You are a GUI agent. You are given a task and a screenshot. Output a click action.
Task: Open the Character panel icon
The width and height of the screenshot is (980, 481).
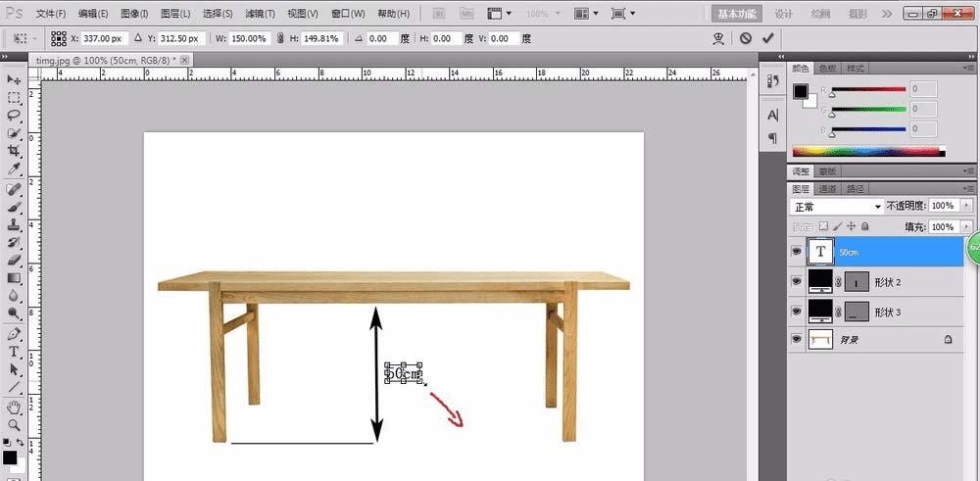click(773, 115)
